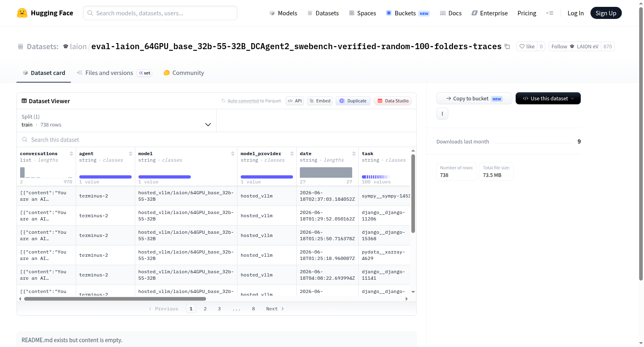The image size is (644, 347).
Task: Copy dataset name with the copy icon
Action: pos(507,47)
